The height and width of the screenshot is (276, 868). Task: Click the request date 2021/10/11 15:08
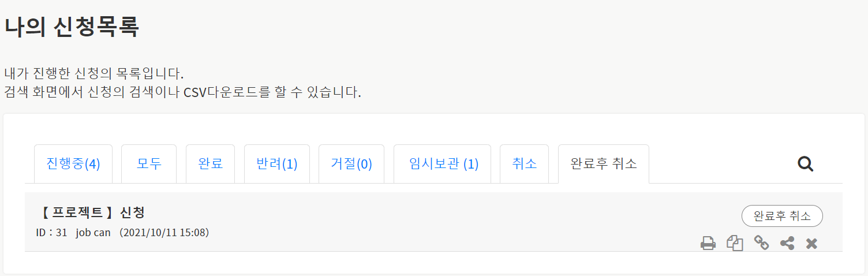164,233
